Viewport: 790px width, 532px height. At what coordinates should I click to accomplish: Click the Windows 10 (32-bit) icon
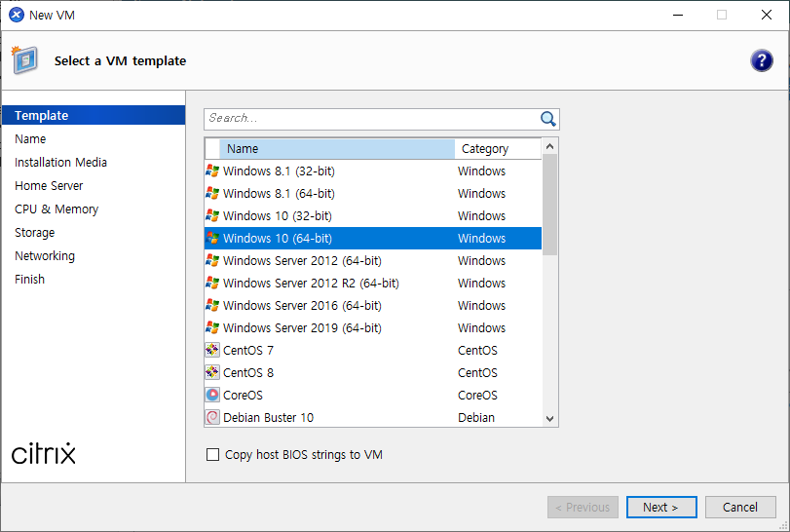pyautogui.click(x=212, y=215)
